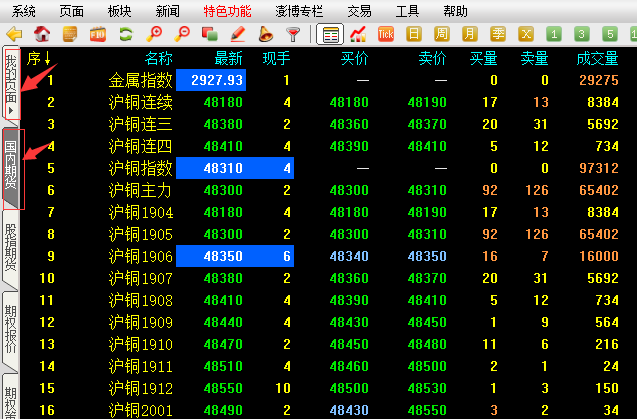Image resolution: width=637 pixels, height=419 pixels.
Task: Toggle the daily (日) chart period
Action: 414,34
